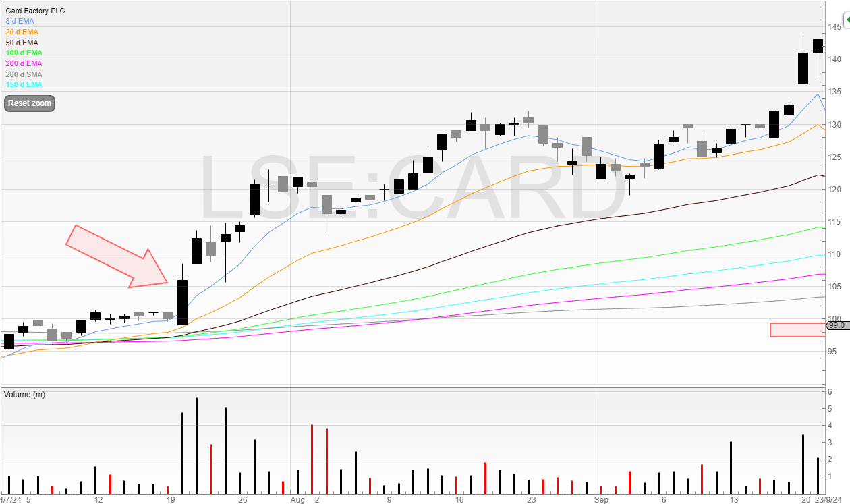
Task: Toggle the 150 d EMA legend entry
Action: (24, 84)
